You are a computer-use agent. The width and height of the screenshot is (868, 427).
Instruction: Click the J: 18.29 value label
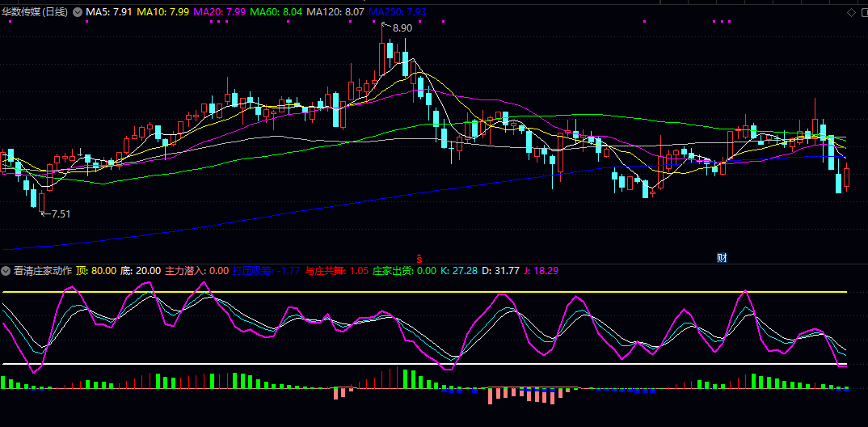click(541, 271)
